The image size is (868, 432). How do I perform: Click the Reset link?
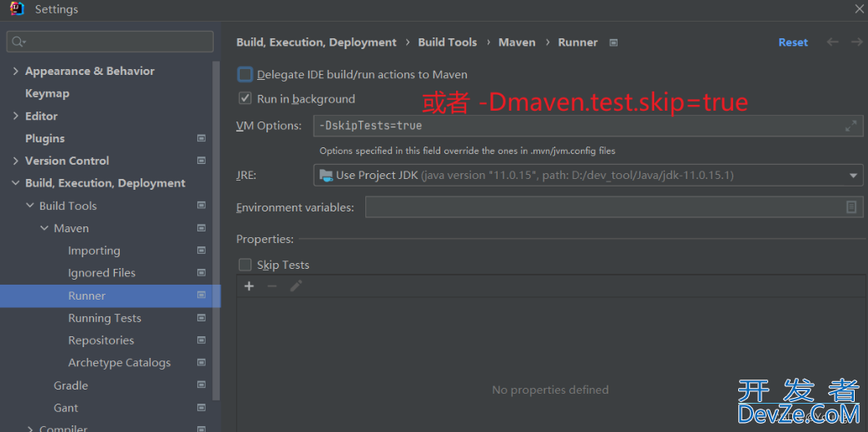pos(793,42)
